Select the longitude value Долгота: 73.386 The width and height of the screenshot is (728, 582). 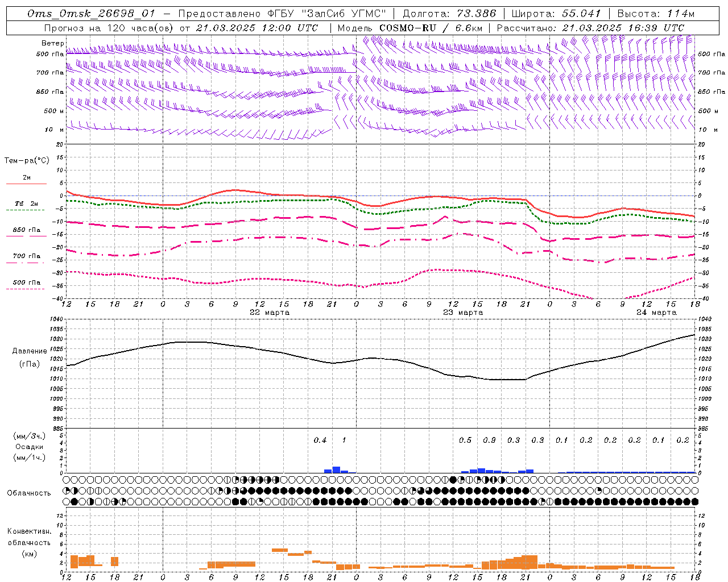point(449,14)
